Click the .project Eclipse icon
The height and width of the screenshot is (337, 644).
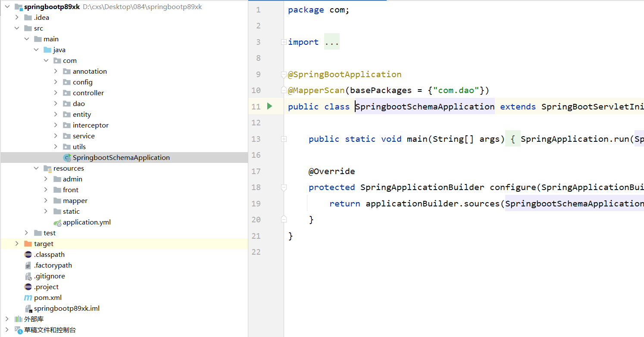click(28, 287)
